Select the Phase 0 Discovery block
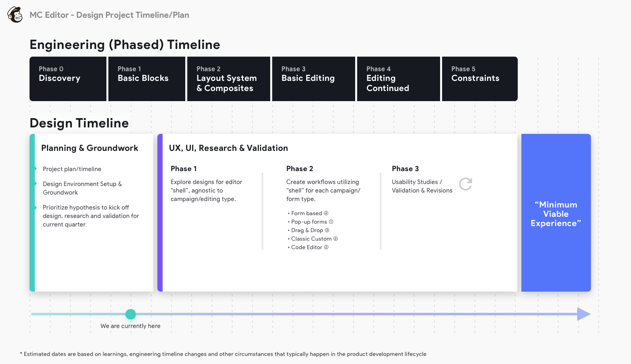 point(68,79)
